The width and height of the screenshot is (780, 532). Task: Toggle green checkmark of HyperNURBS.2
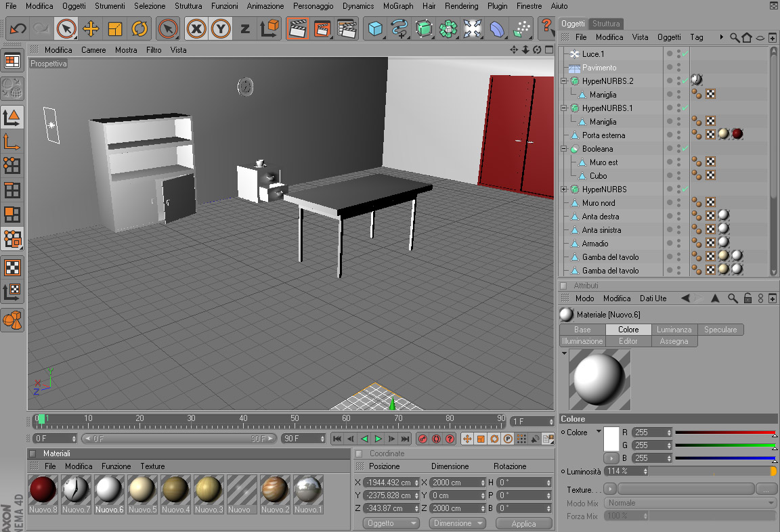[x=685, y=81]
